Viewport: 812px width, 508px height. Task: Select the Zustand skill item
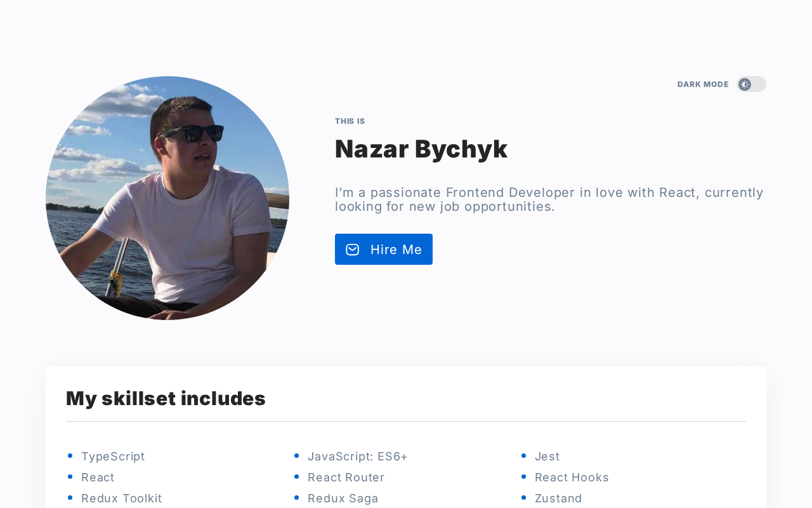[x=558, y=498]
